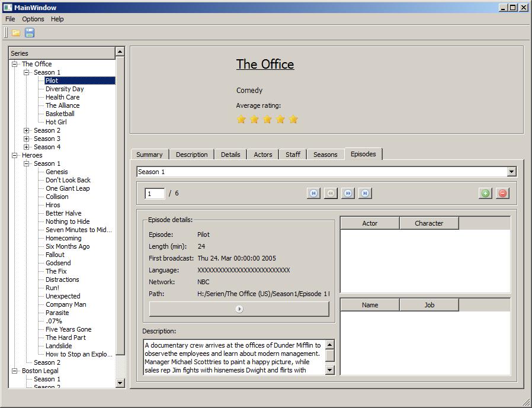This screenshot has width=532, height=408.
Task: Select Hot Girl episode
Action: click(x=56, y=122)
